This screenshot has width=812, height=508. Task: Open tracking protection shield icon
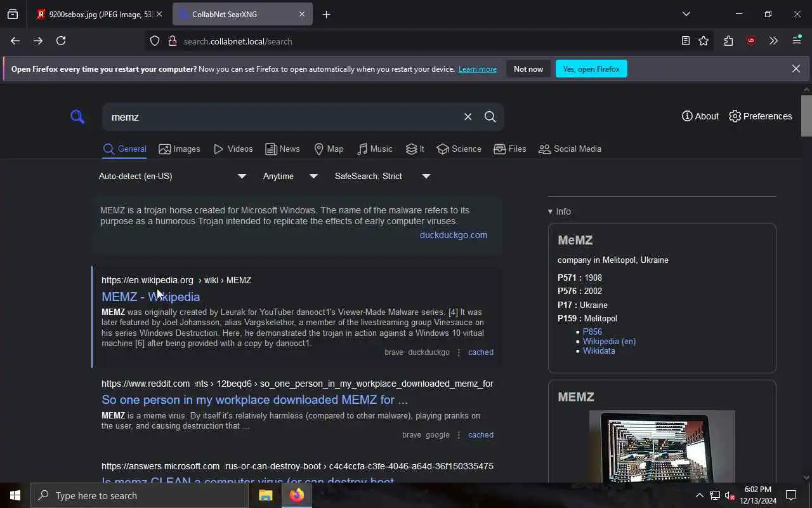pos(155,41)
